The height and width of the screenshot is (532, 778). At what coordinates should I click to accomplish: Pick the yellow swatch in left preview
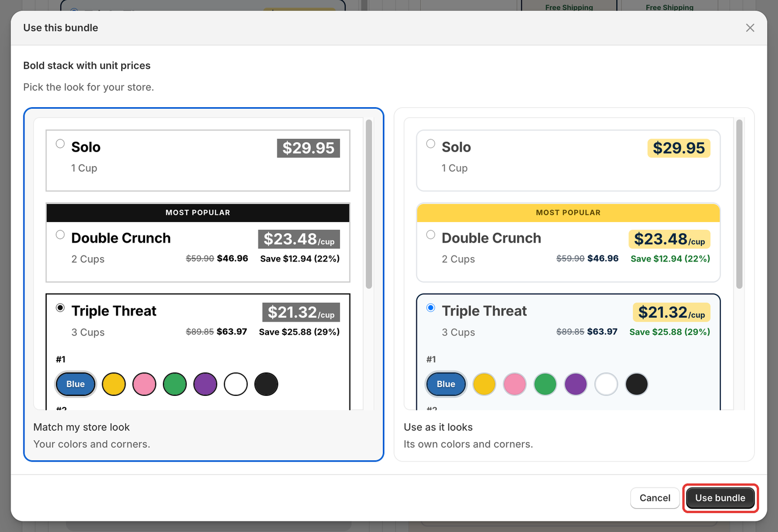coord(114,384)
